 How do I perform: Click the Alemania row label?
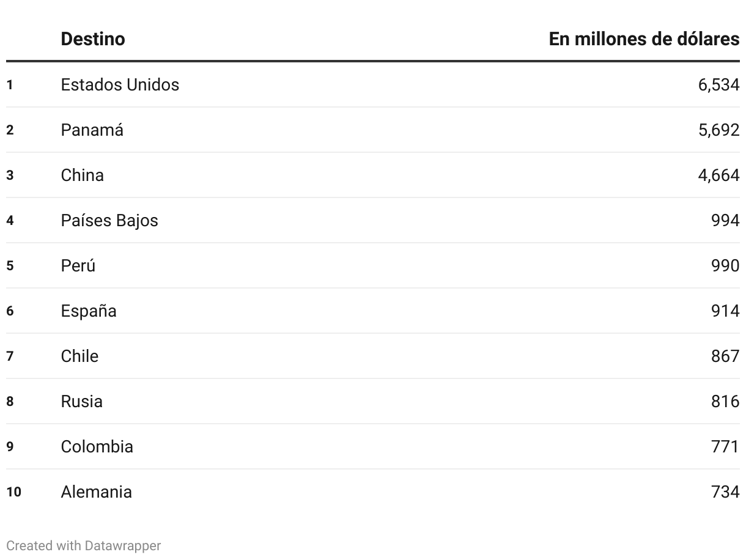click(97, 492)
